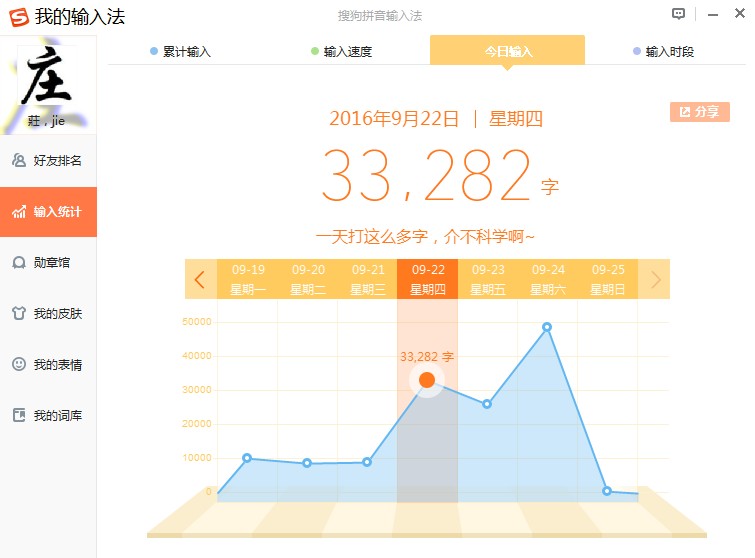This screenshot has height=558, width=755.
Task: Click the 09-21 data point on chart
Action: tap(367, 462)
